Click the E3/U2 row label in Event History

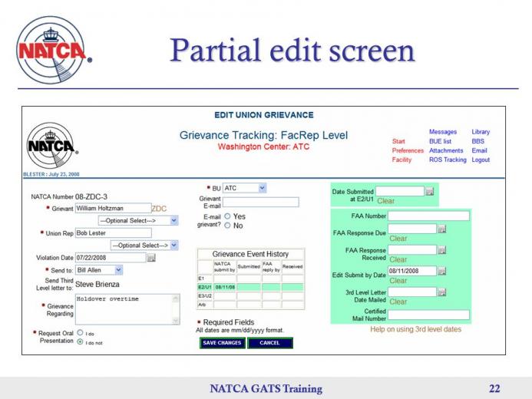point(205,296)
